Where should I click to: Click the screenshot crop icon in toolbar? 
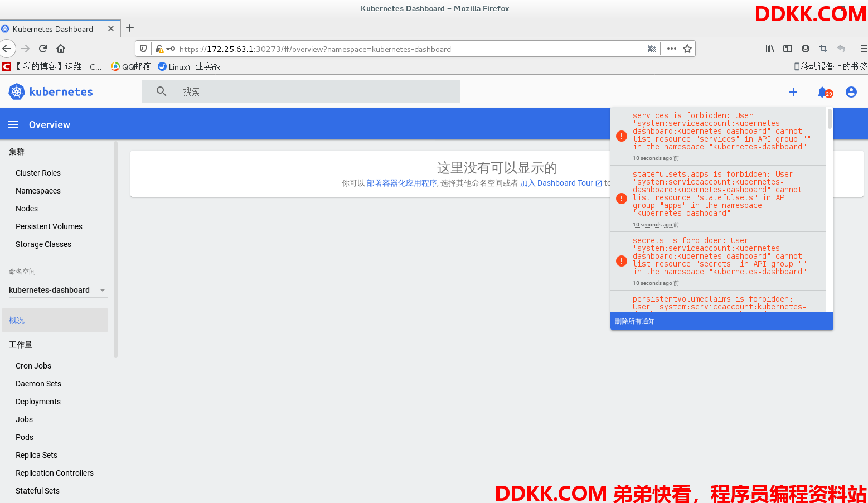click(x=823, y=49)
